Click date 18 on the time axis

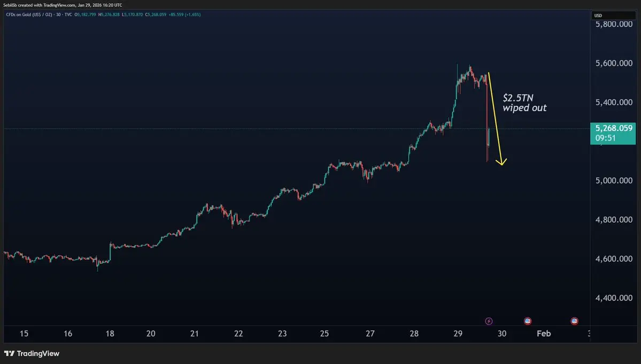tap(110, 334)
